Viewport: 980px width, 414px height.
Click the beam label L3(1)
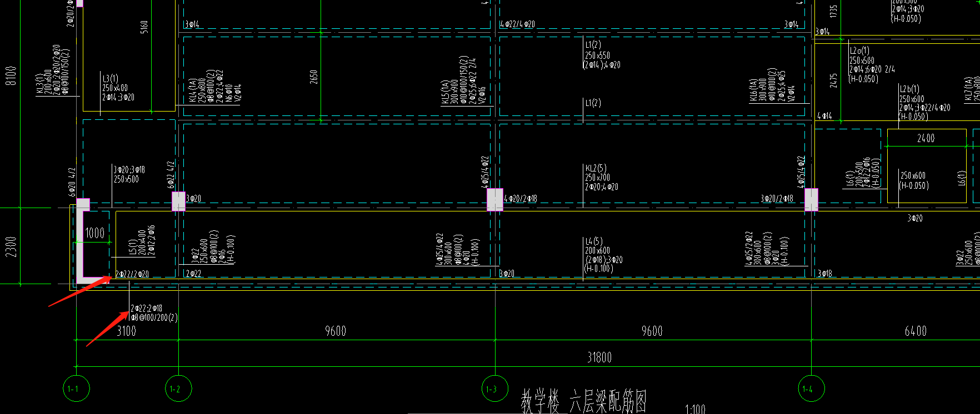pos(110,79)
